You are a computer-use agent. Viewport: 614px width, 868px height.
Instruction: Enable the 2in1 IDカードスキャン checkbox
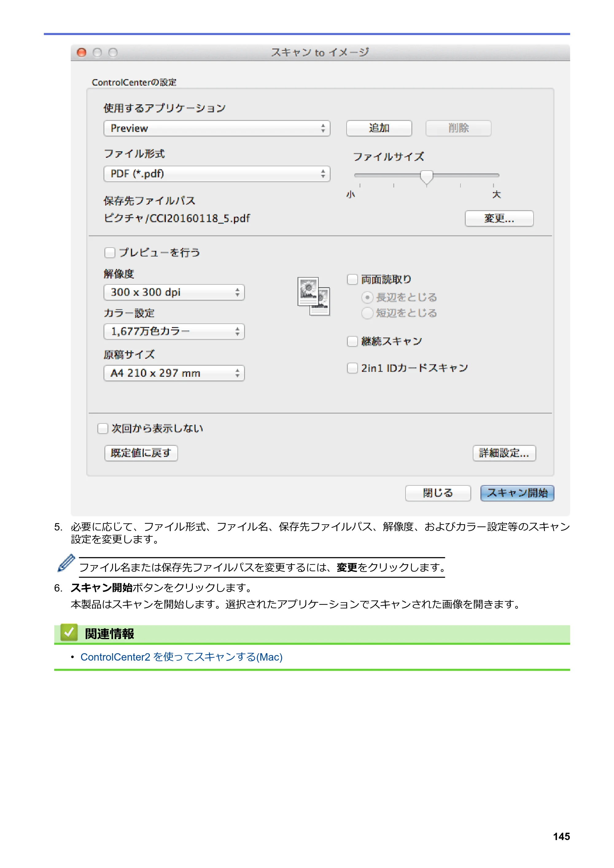click(352, 368)
